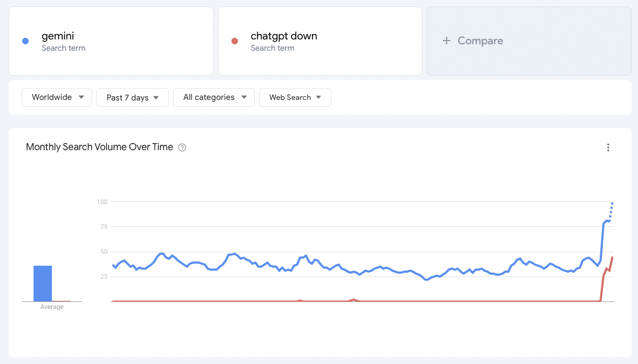
Task: Click the 50 label on the y-axis
Action: 103,252
